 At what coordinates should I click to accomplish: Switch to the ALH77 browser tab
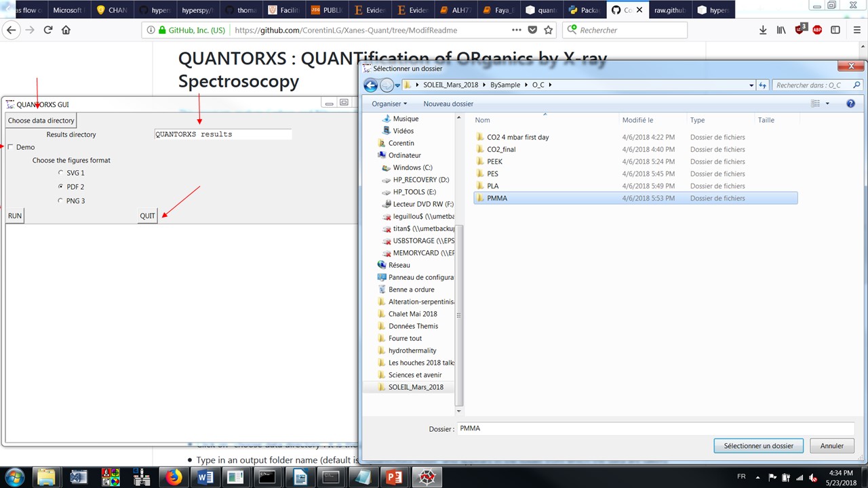456,10
